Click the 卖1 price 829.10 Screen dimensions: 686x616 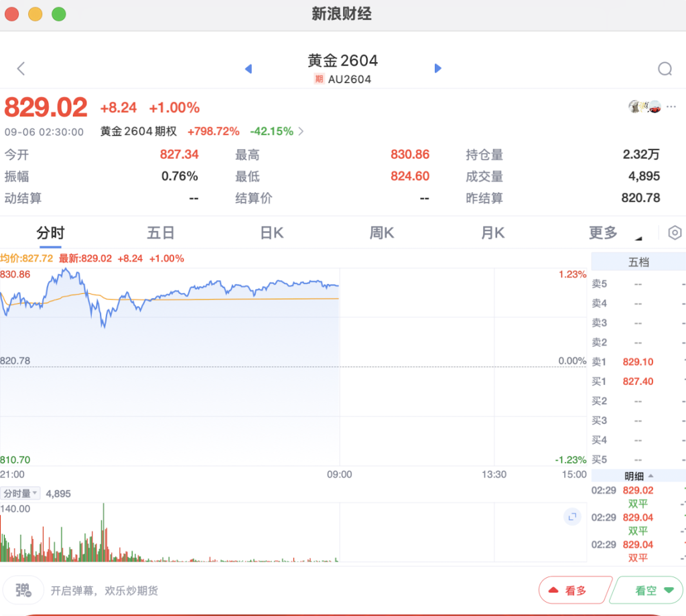[638, 362]
